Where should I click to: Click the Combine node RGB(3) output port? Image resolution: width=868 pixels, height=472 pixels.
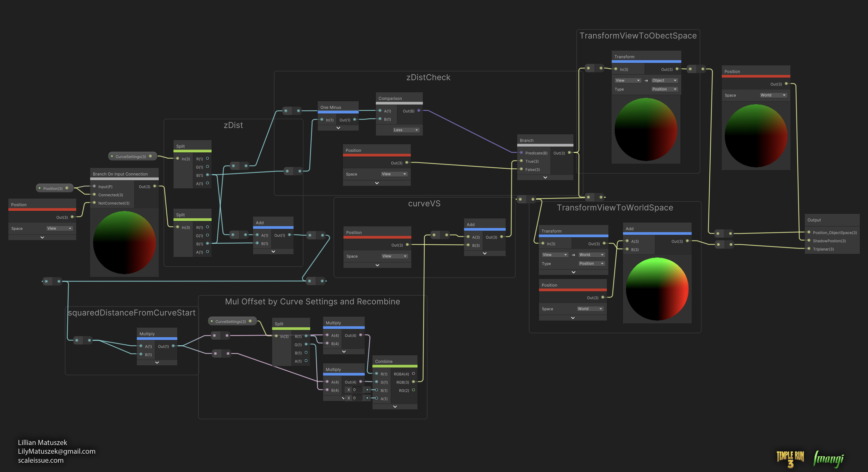[x=413, y=382]
